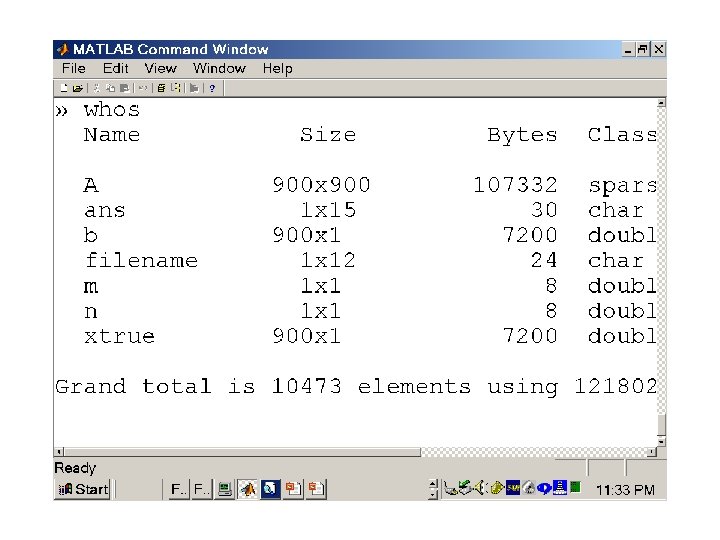The image size is (720, 540).
Task: Click the Windows Start button
Action: click(83, 489)
